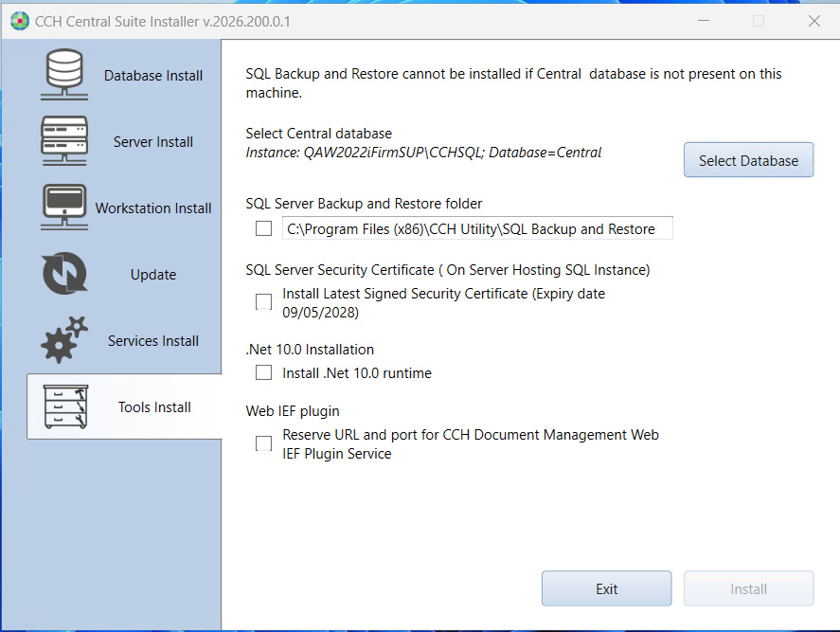Click the CCH installer logo in title bar
This screenshot has height=632, width=840.
tap(20, 21)
